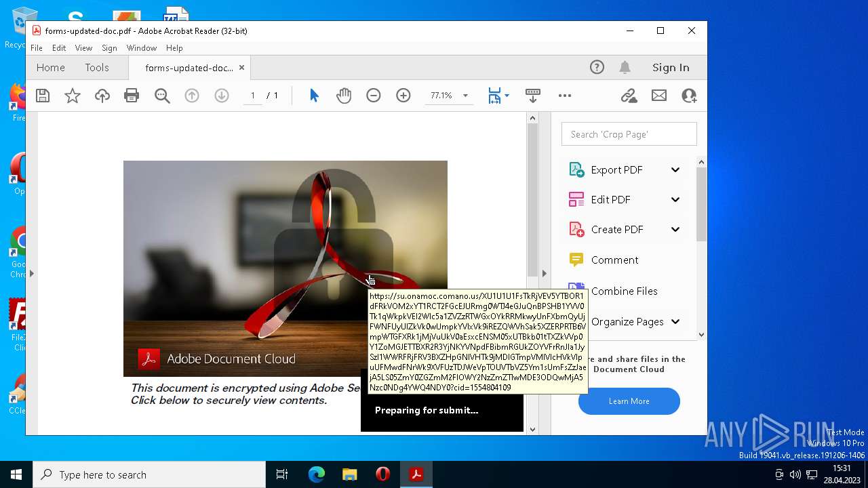Open the volume control in system tray
The width and height of the screenshot is (868, 488).
click(795, 474)
